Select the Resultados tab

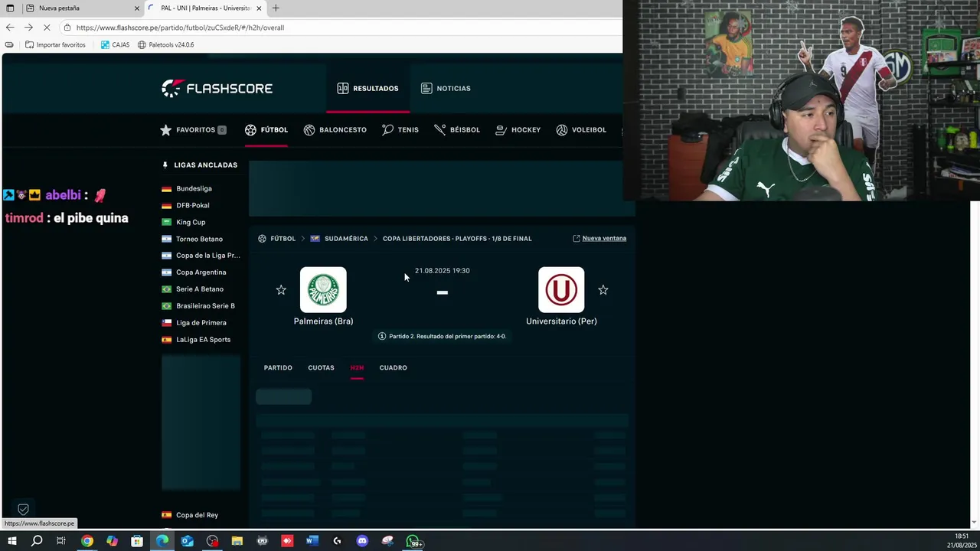click(x=367, y=88)
